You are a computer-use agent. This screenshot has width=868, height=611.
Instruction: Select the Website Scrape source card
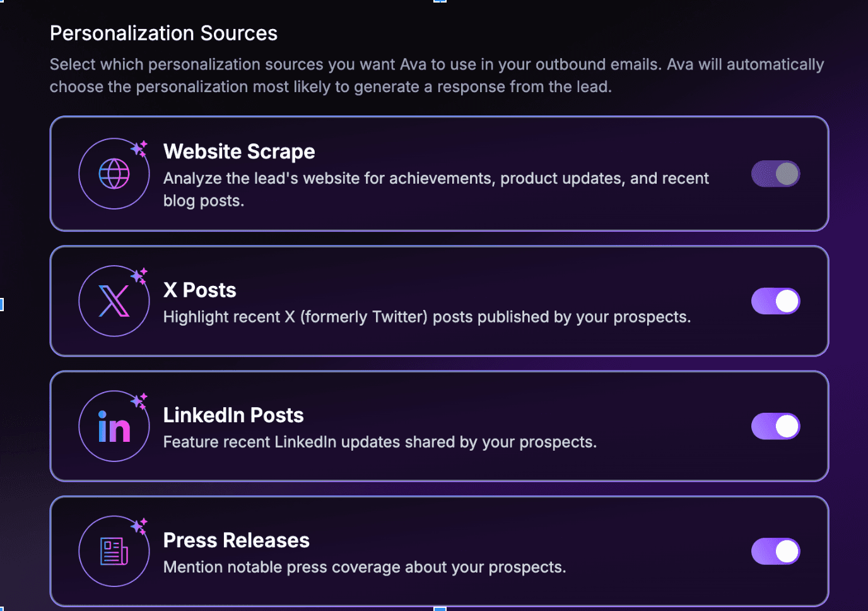tap(440, 174)
